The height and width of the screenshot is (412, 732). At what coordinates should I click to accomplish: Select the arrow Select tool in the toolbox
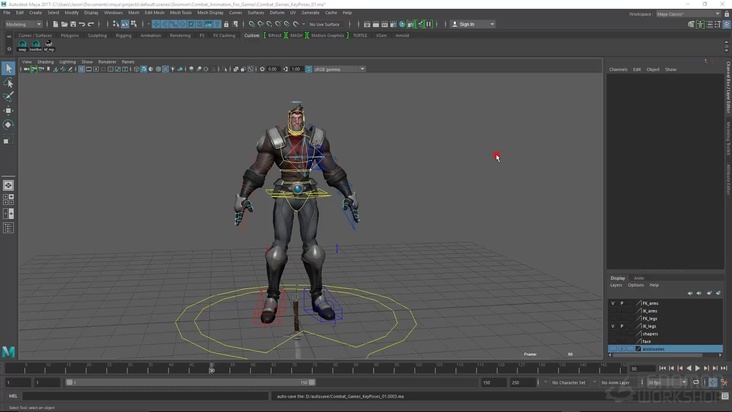(8, 69)
